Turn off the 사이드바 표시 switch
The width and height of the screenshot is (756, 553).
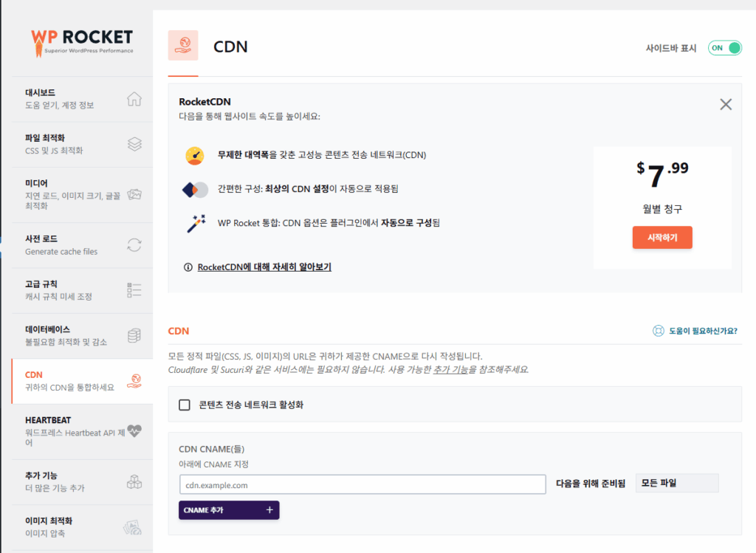click(724, 47)
